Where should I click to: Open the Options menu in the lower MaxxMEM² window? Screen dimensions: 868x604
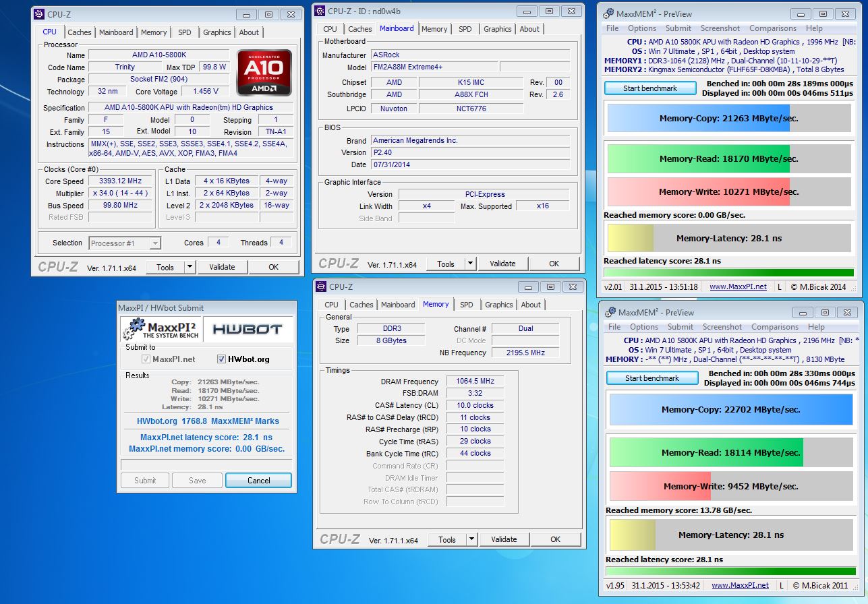click(644, 327)
